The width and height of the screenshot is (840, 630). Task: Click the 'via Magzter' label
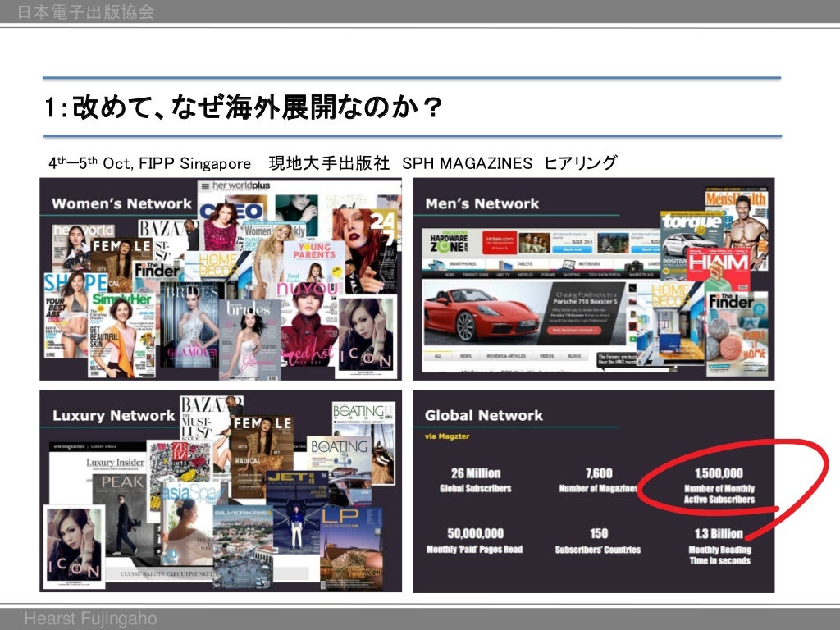pyautogui.click(x=447, y=436)
